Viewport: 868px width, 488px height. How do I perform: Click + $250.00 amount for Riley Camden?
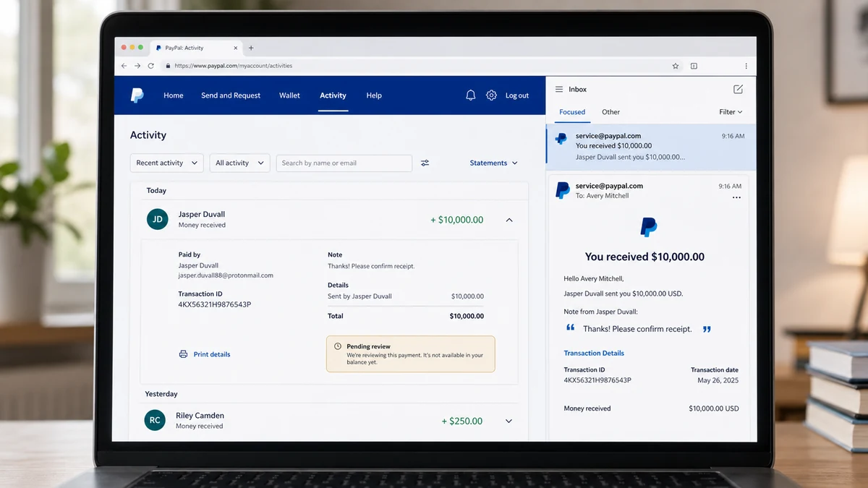pos(462,421)
